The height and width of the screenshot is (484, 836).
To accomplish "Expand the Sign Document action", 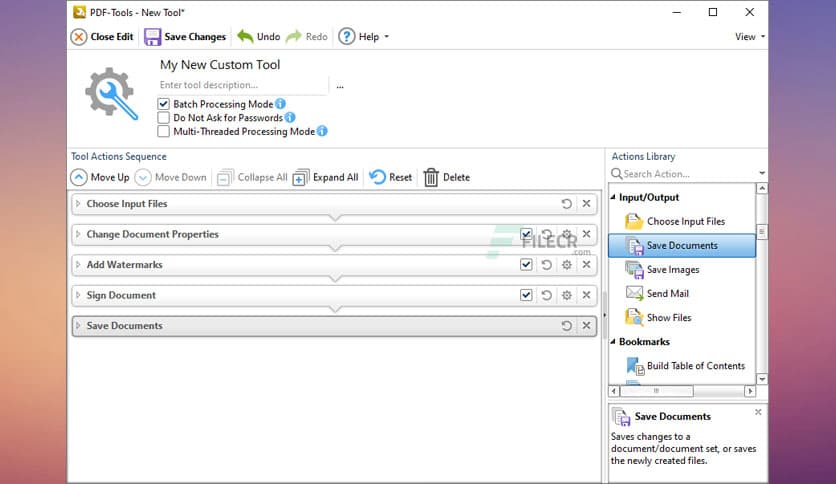I will click(78, 295).
